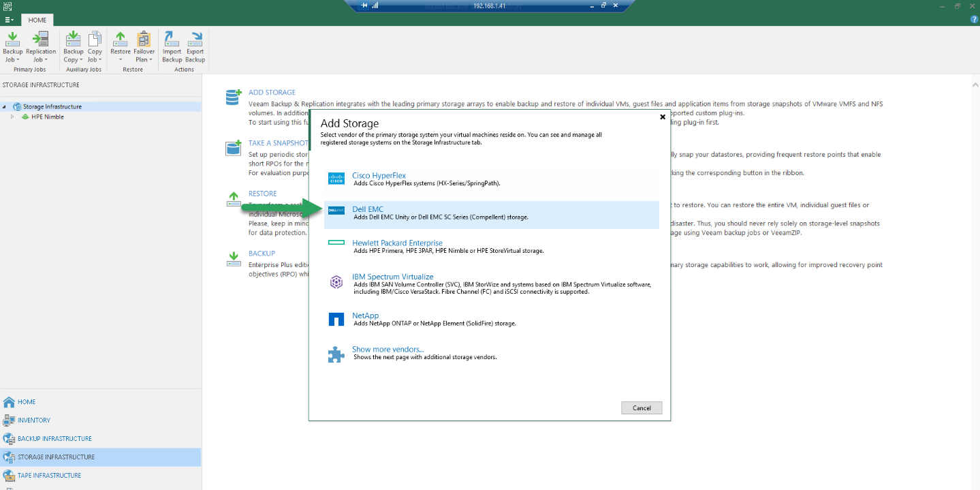Cancel the Add Storage dialog
This screenshot has height=490, width=980.
point(642,408)
